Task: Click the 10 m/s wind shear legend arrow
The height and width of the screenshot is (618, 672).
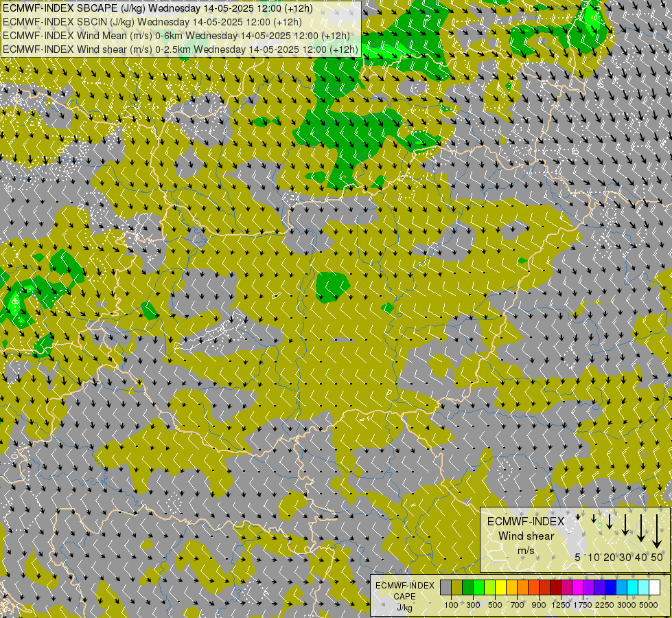Action: [x=594, y=518]
